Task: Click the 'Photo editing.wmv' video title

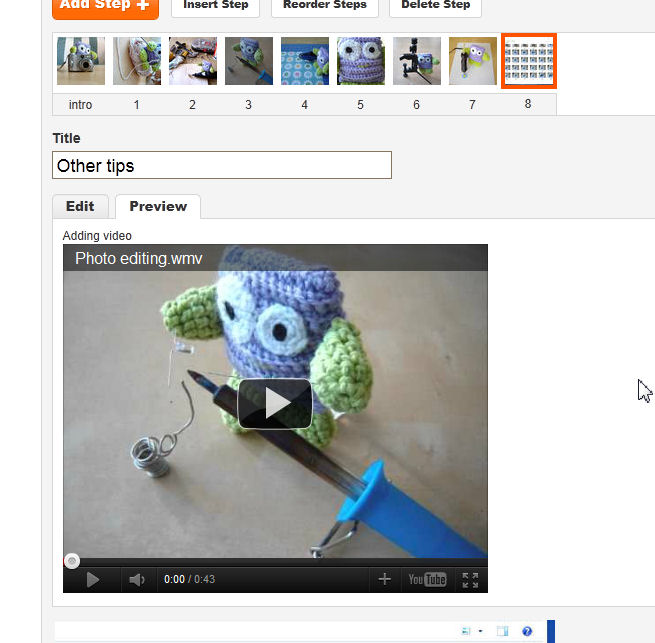Action: click(x=139, y=259)
